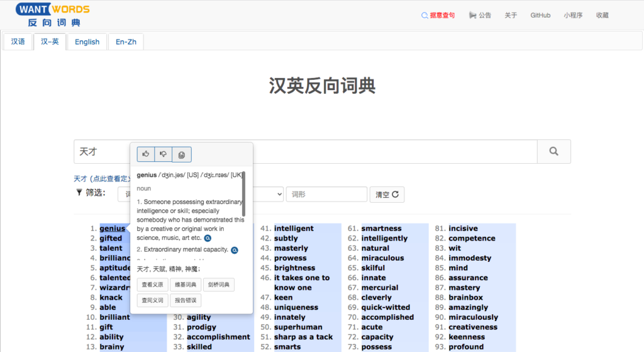Viewport: 644px width, 352px height.
Task: Click the 维基词典 button
Action: 186,285
